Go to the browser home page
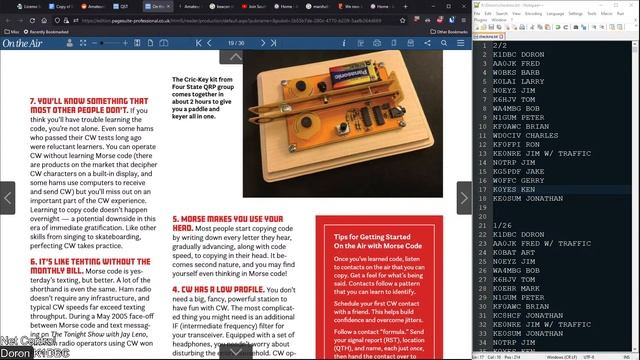 point(44,20)
